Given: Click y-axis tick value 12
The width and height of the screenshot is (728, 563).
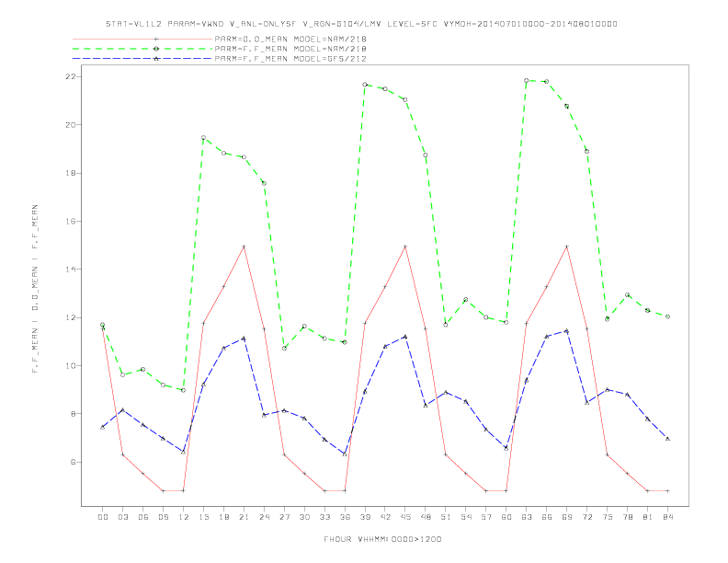Looking at the screenshot, I should (70, 317).
